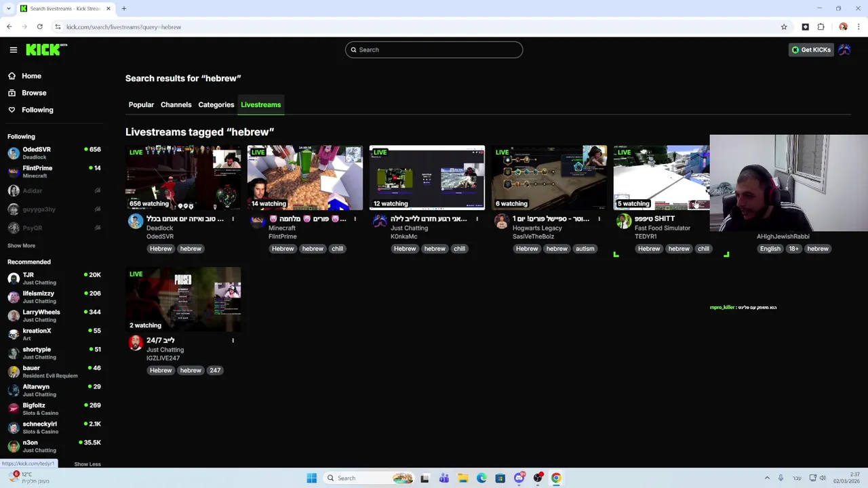Go to Home in sidebar

(x=31, y=76)
